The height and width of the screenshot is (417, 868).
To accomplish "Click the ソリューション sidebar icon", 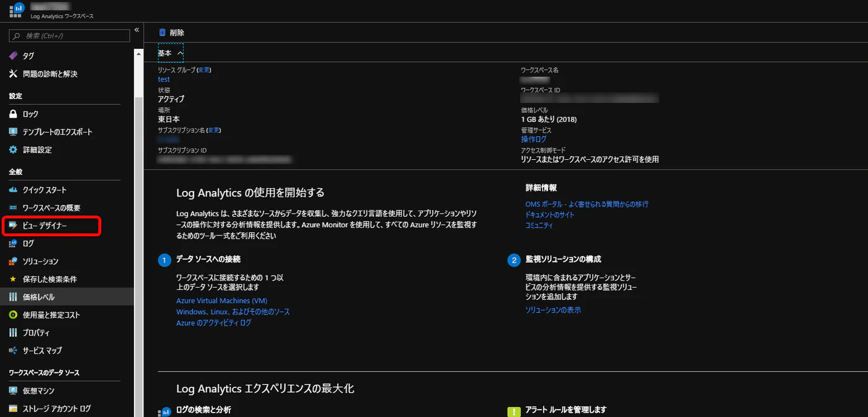I will coord(13,261).
